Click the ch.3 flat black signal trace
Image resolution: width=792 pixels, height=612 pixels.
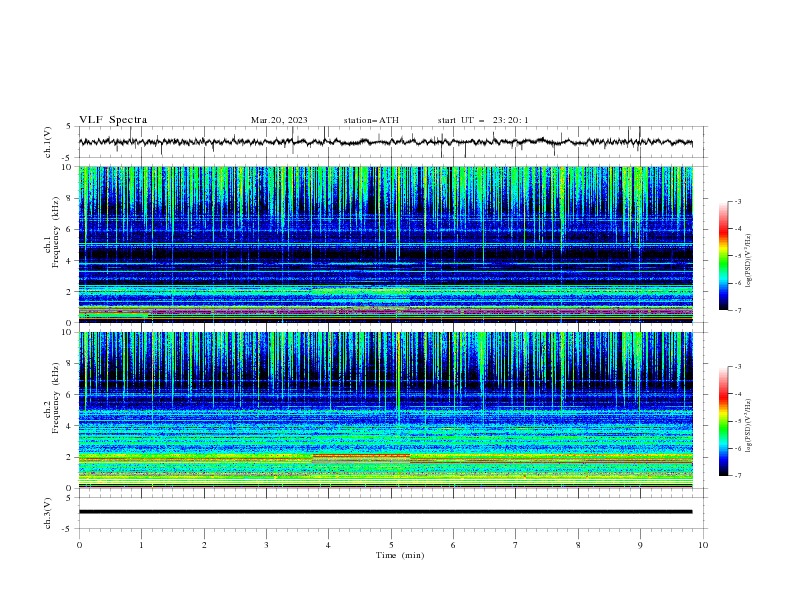point(385,512)
